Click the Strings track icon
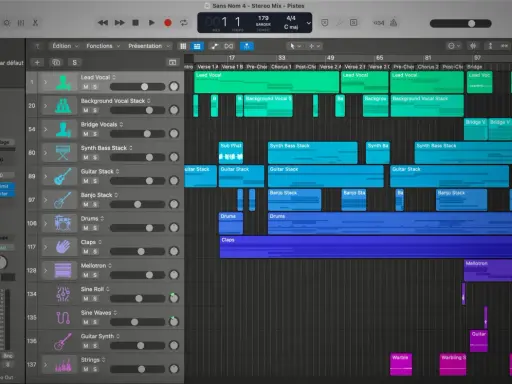This screenshot has height=384, width=512. click(x=63, y=365)
